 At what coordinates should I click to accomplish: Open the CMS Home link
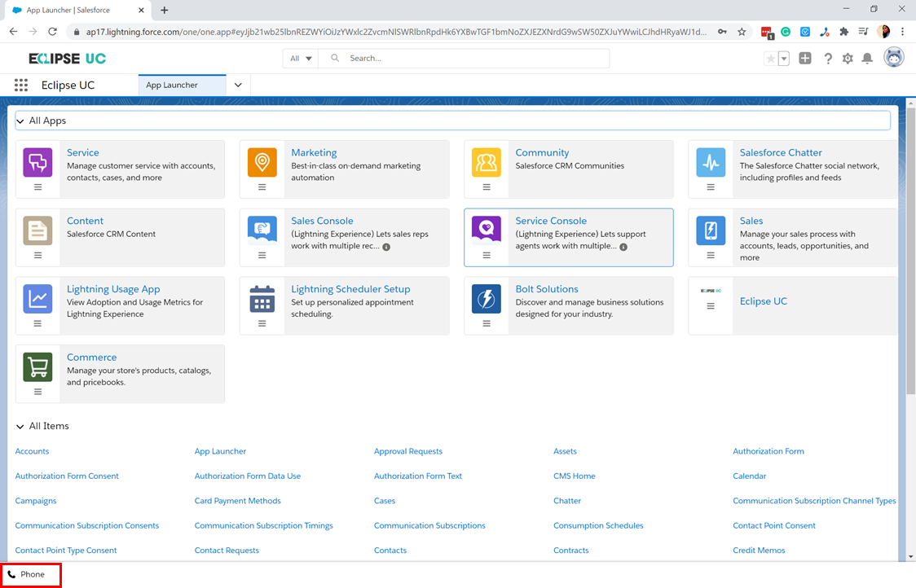[575, 476]
